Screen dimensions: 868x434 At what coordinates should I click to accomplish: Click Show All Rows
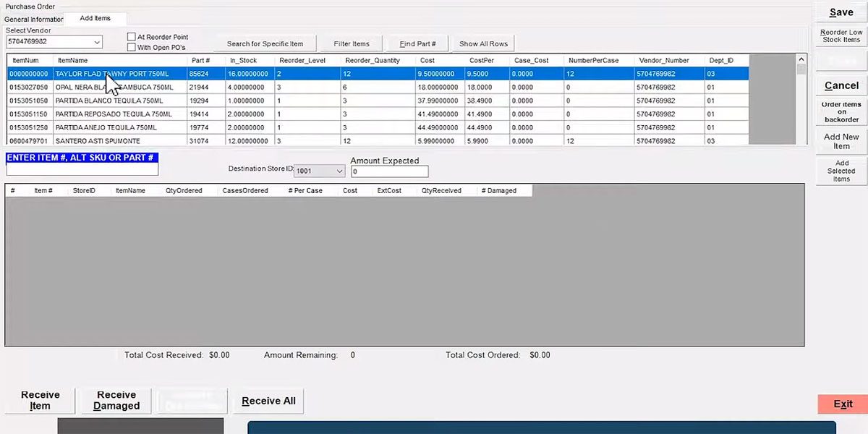[x=483, y=43]
